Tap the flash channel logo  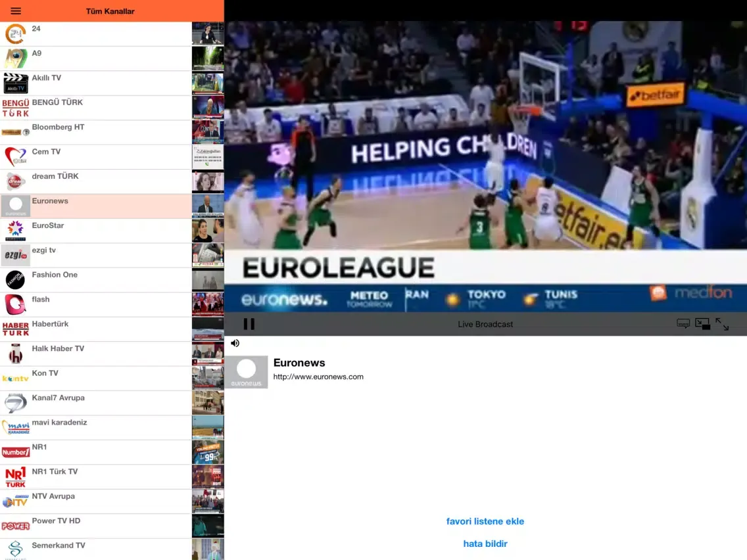[x=15, y=305]
